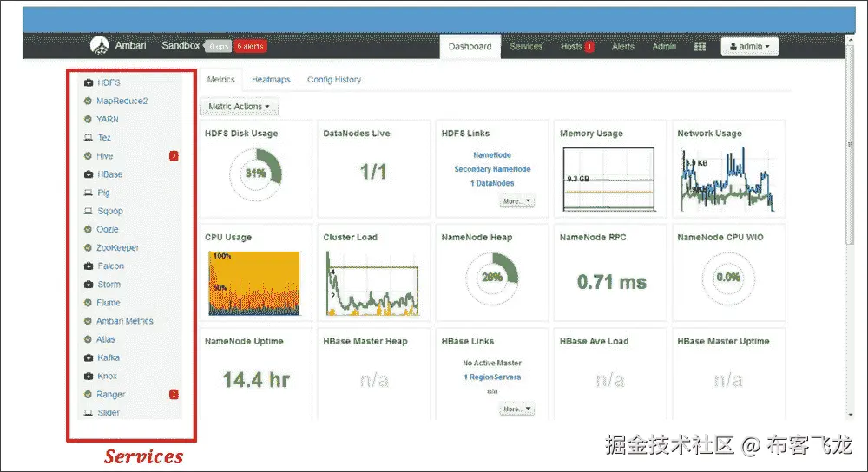
Task: Click the Network Usage graph
Action: click(x=727, y=180)
